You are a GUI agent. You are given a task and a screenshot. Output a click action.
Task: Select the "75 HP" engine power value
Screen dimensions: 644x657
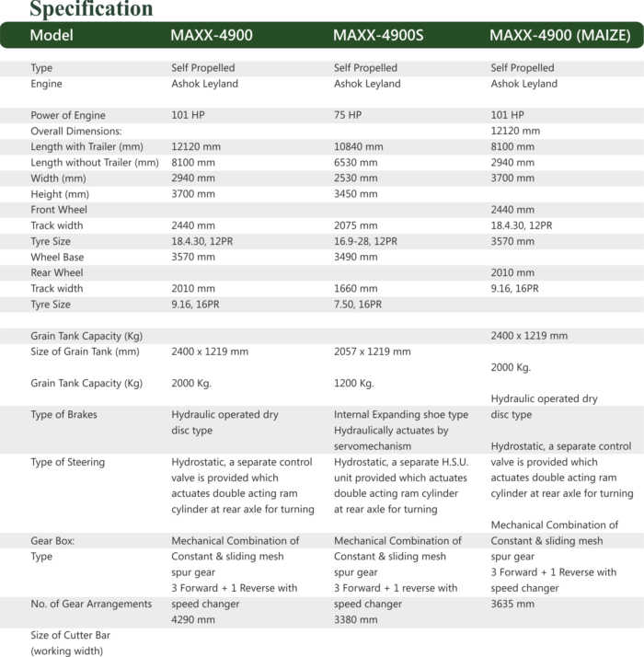pos(348,115)
